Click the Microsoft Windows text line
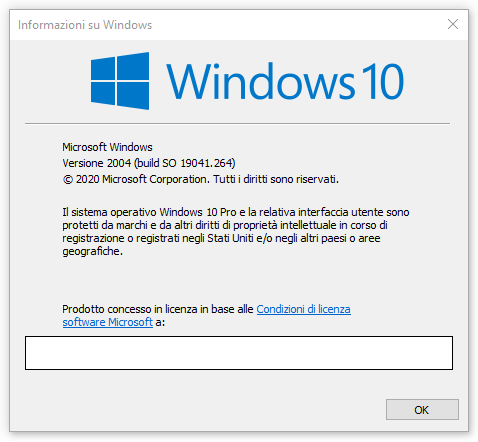The height and width of the screenshot is (442, 478). pyautogui.click(x=107, y=147)
